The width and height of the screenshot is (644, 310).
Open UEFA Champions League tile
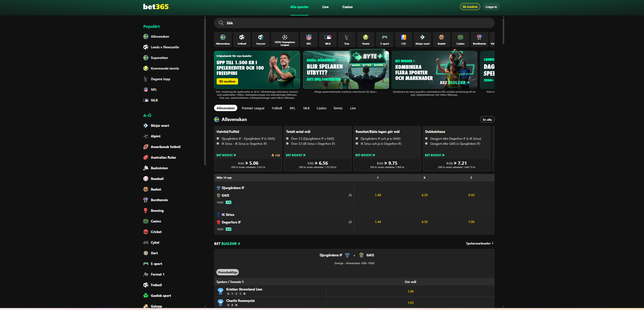pos(285,39)
